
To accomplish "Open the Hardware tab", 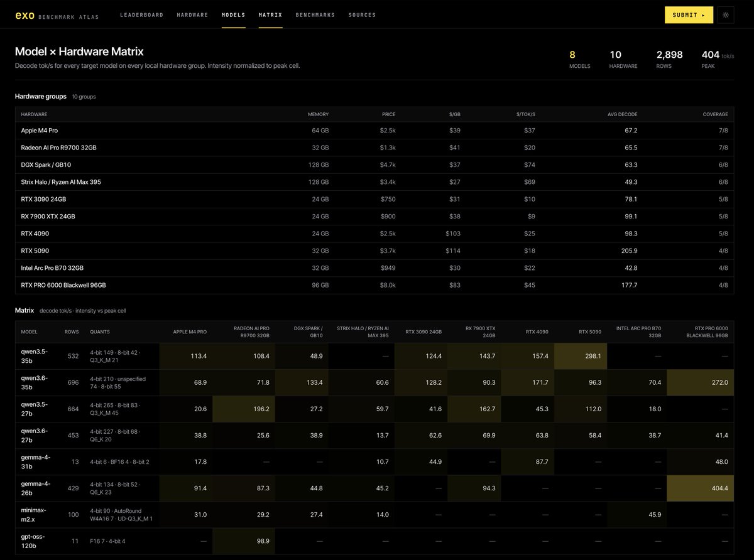I will tap(192, 15).
